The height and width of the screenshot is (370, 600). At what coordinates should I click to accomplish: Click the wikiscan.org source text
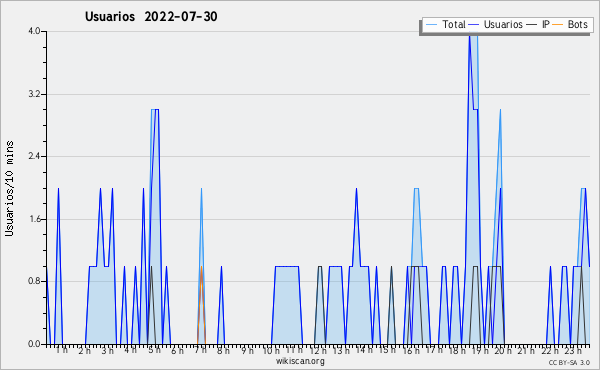[300, 361]
